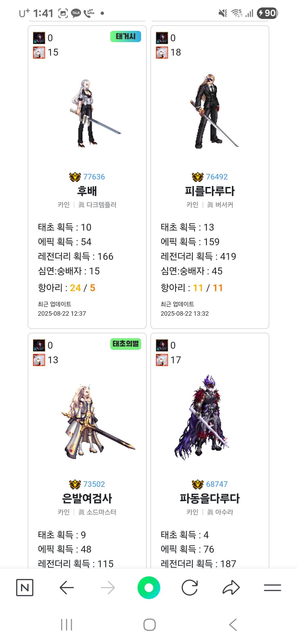This screenshot has width=297, height=644.
Task: Tap the Android home button
Action: pos(149,624)
